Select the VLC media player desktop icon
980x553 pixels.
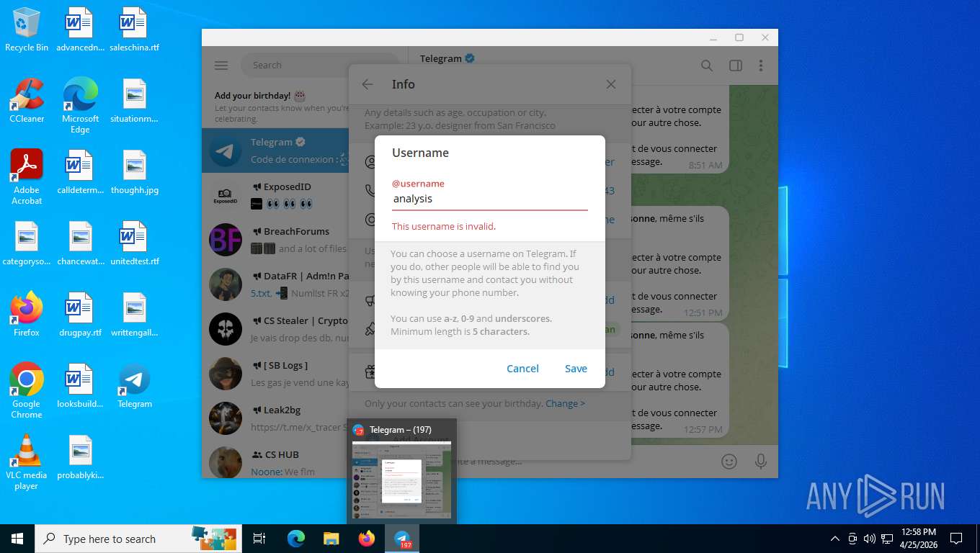[x=27, y=462]
